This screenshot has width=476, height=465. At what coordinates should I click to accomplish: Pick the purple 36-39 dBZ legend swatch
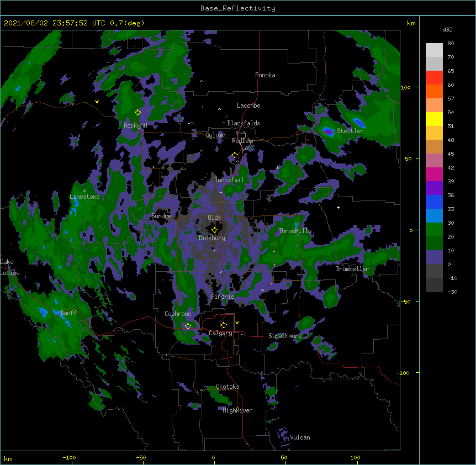434,188
